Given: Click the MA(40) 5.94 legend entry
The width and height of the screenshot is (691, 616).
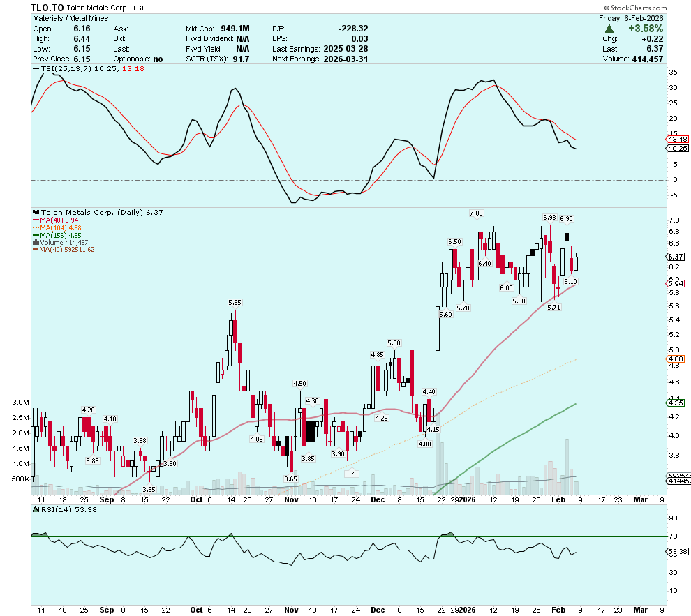Looking at the screenshot, I should (x=56, y=220).
